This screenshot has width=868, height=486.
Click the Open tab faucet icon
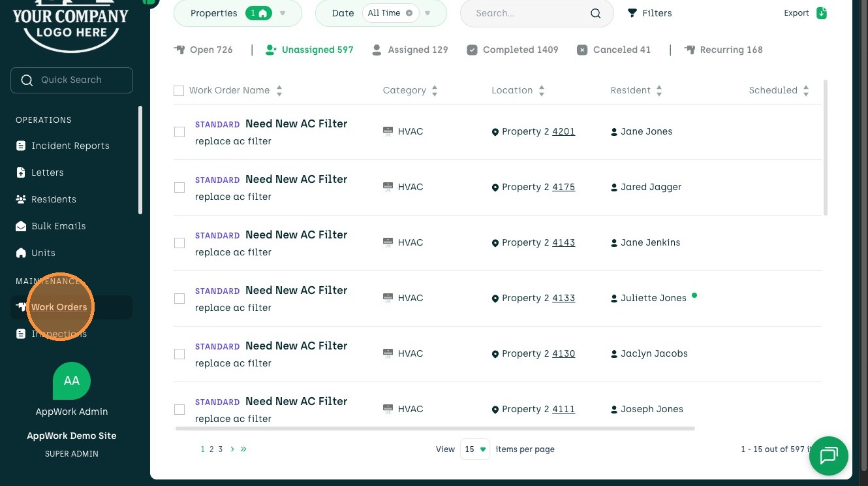tap(179, 50)
